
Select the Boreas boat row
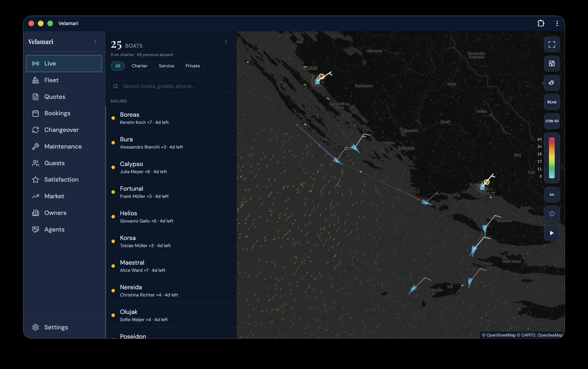coord(171,118)
